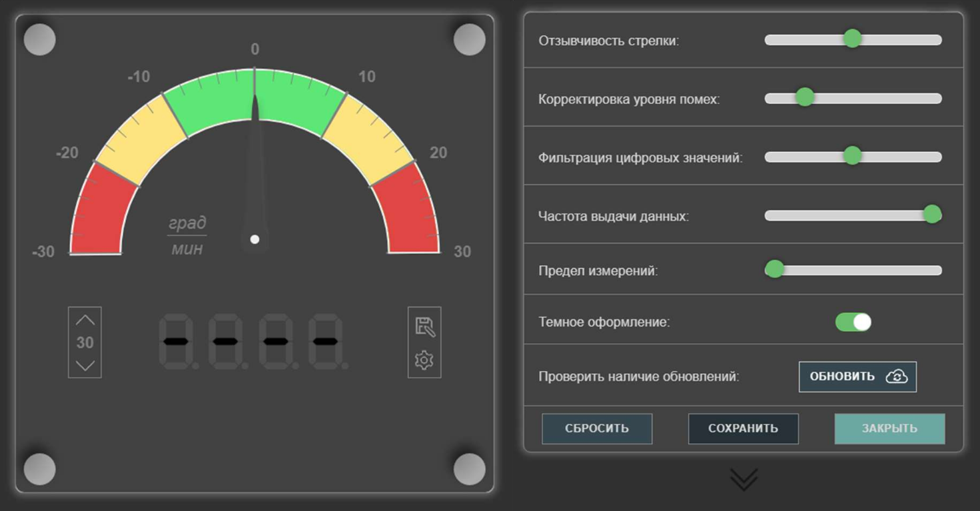Screen dimensions: 980x511
Task: Click the град/мин units label on the gauge
Action: coord(187,235)
